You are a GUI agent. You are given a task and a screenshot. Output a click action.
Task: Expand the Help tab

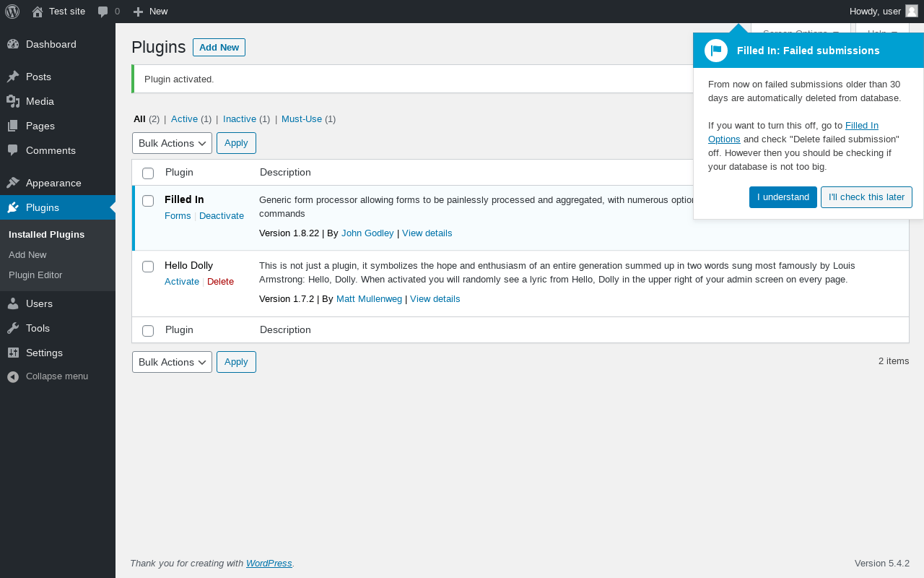882,28
